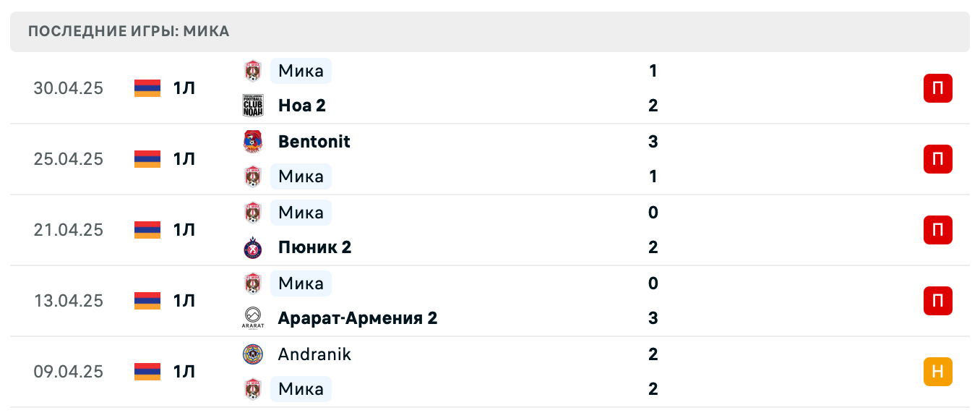This screenshot has height=418, width=980.
Task: Click the date 21.04.25
Action: [69, 230]
